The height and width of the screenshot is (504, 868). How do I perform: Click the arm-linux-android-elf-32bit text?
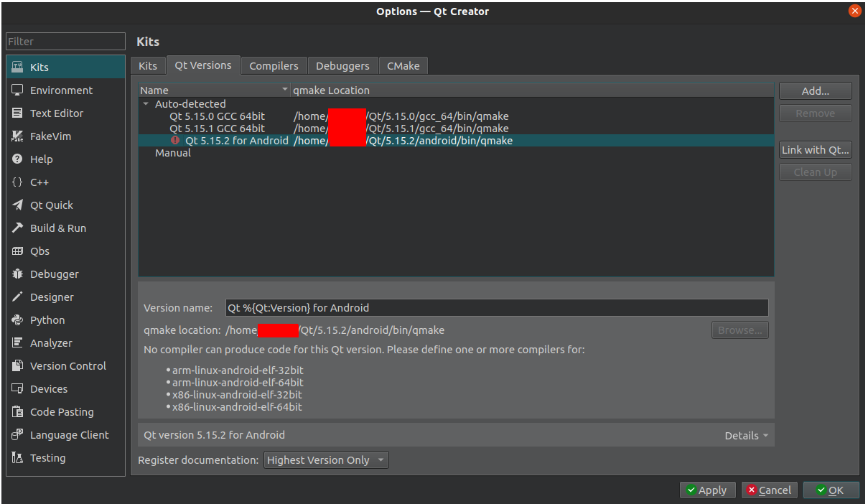coord(238,370)
